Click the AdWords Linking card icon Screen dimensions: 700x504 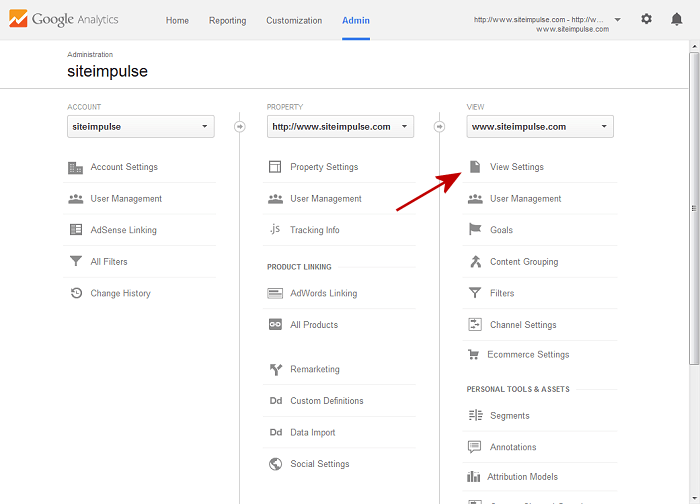275,293
